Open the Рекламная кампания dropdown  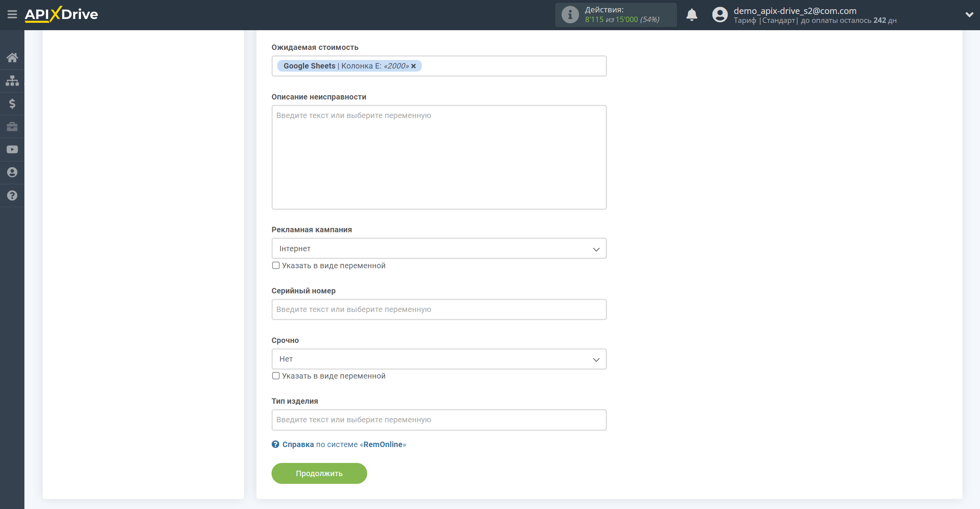pos(439,249)
